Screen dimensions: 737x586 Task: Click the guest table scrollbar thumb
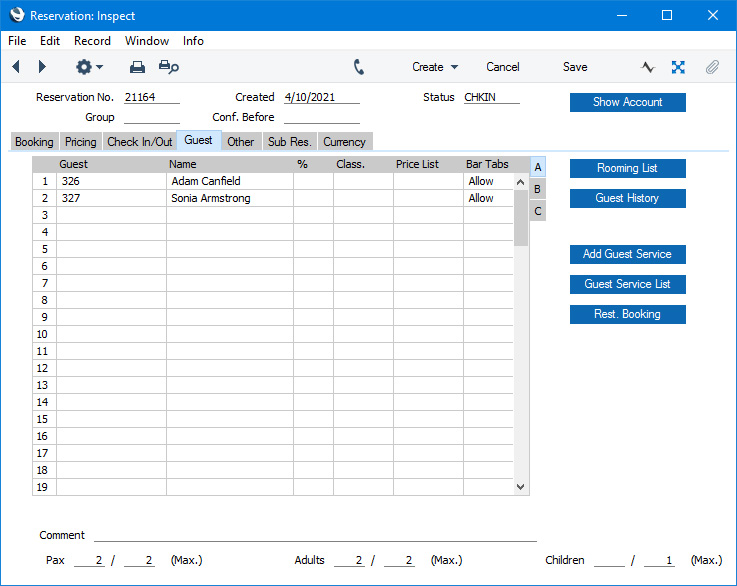[x=520, y=218]
